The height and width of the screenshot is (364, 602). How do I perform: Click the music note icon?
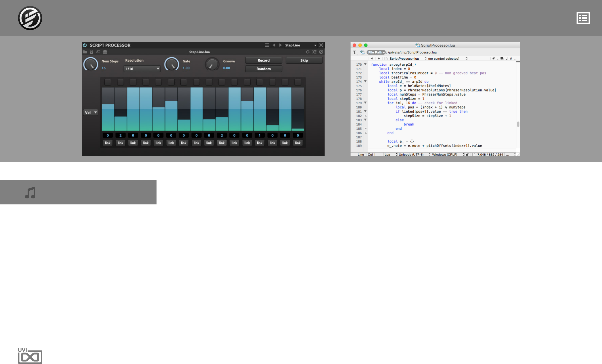(30, 192)
